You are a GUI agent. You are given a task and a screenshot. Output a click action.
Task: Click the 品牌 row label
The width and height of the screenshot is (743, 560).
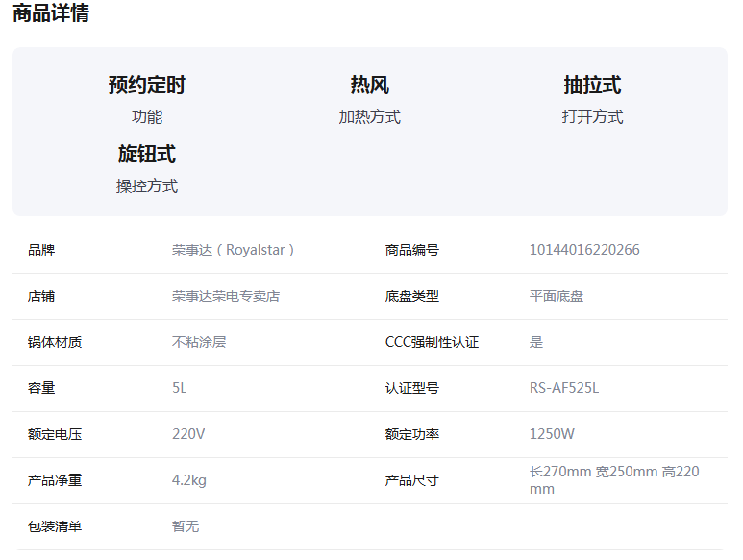point(41,250)
